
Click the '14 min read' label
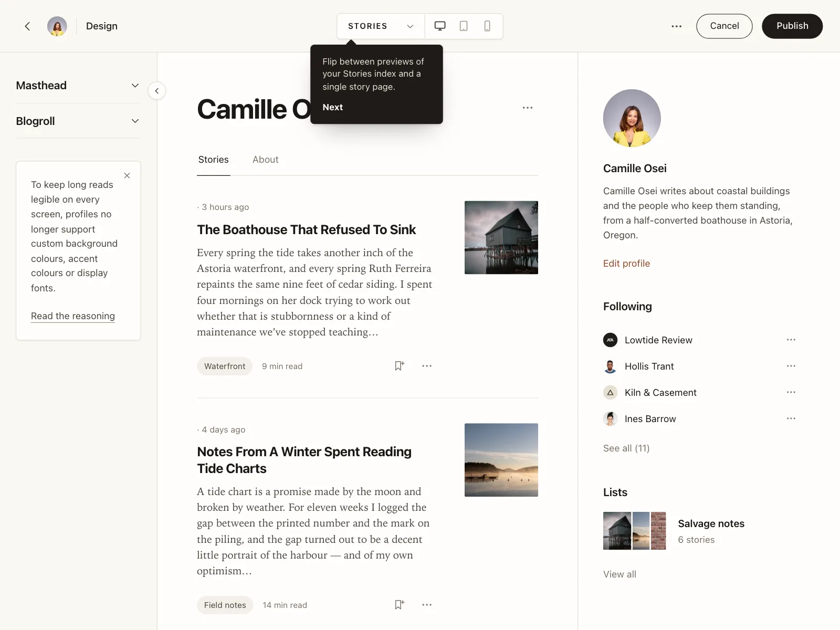click(x=285, y=605)
